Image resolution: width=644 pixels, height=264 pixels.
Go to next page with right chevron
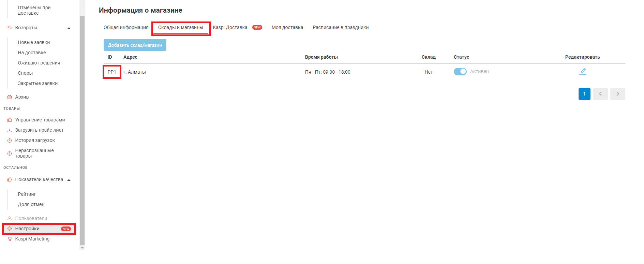617,94
